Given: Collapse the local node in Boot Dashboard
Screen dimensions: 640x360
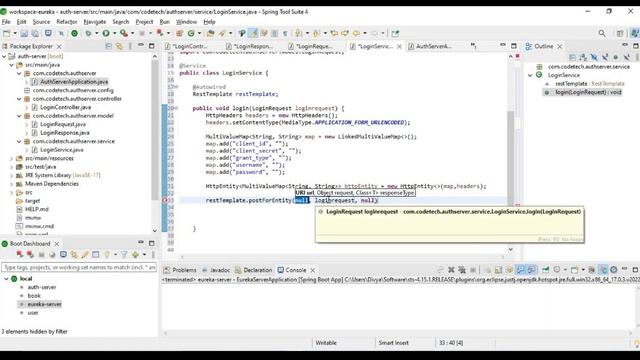Looking at the screenshot, I should click(x=6, y=279).
